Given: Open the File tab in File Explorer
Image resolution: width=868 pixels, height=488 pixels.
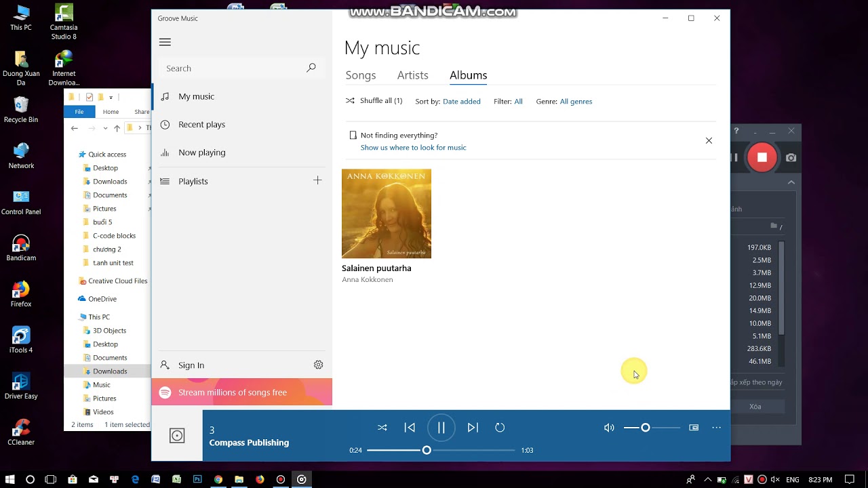Looking at the screenshot, I should pyautogui.click(x=79, y=112).
